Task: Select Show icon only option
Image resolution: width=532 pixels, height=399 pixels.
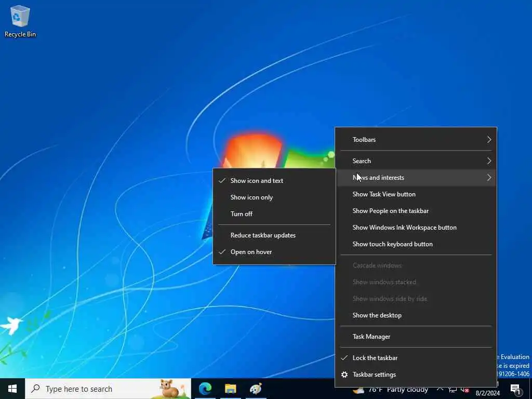Action: (274, 197)
